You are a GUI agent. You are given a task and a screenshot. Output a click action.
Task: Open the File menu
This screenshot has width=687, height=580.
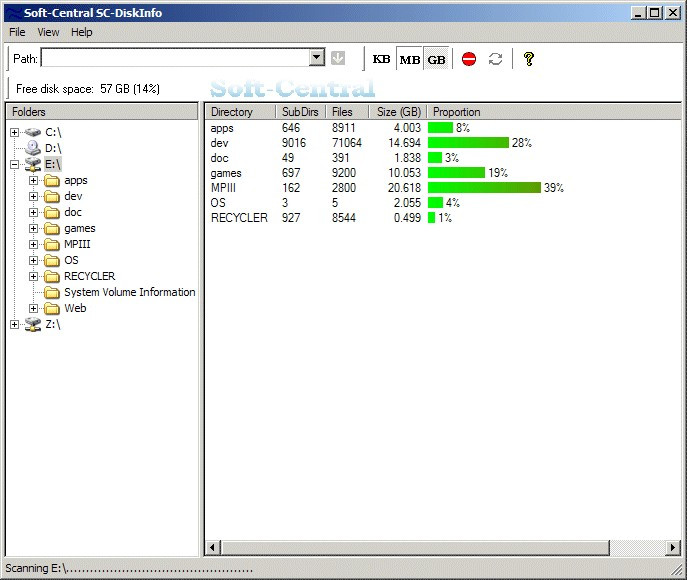(17, 32)
